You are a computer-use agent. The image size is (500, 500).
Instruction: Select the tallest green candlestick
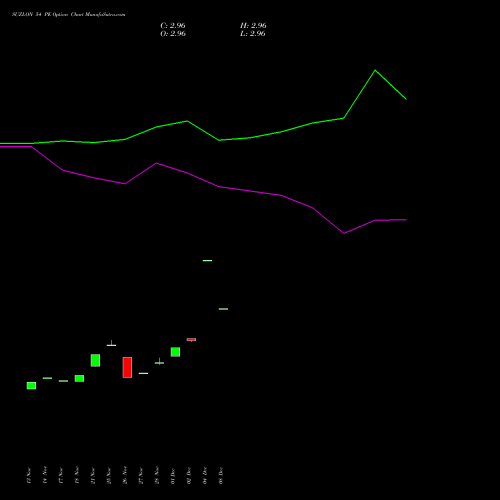point(95,360)
